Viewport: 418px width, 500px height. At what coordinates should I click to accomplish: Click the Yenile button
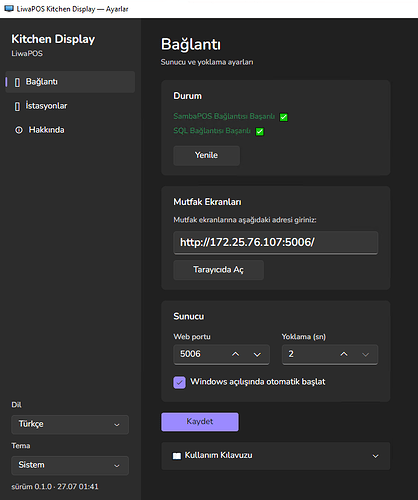[206, 155]
